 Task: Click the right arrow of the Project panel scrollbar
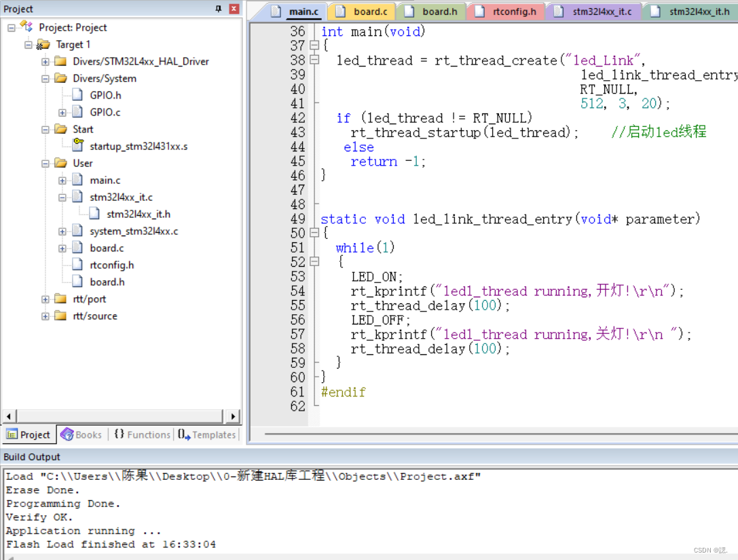click(234, 415)
